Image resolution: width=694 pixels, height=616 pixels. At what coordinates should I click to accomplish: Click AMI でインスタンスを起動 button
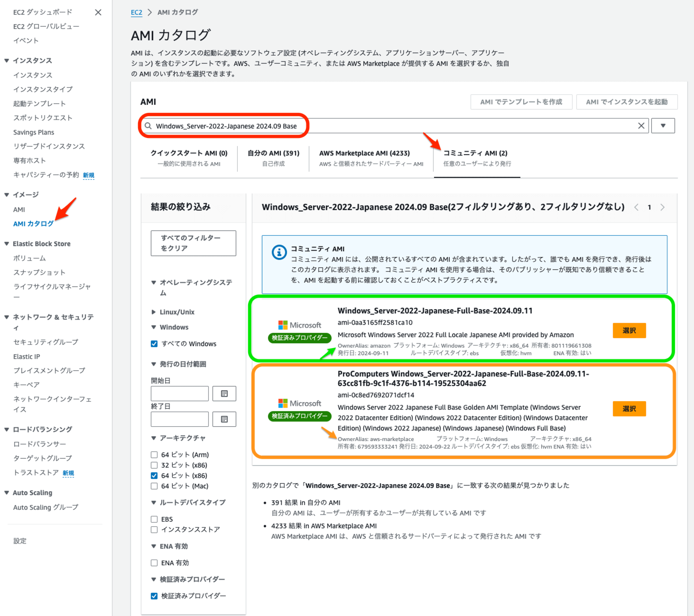pyautogui.click(x=627, y=102)
